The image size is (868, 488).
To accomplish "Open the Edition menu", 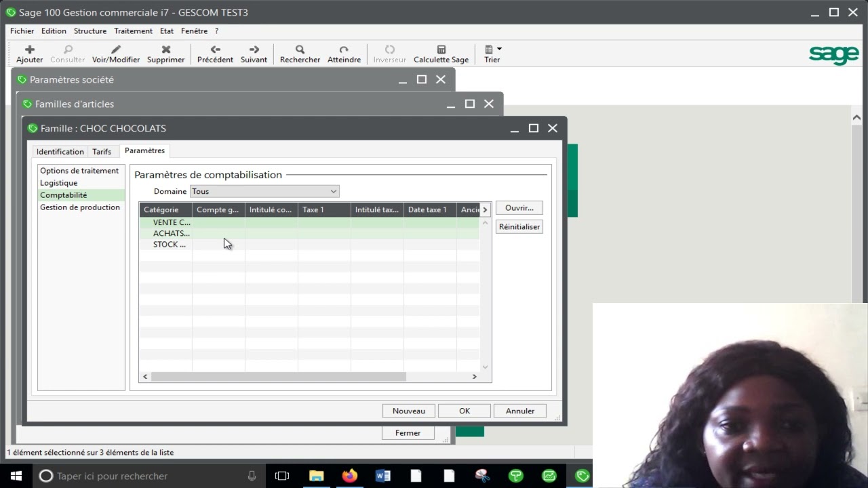I will [x=54, y=31].
